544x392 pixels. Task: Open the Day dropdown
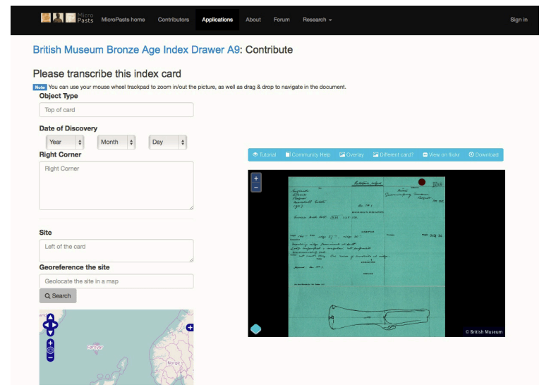(167, 142)
